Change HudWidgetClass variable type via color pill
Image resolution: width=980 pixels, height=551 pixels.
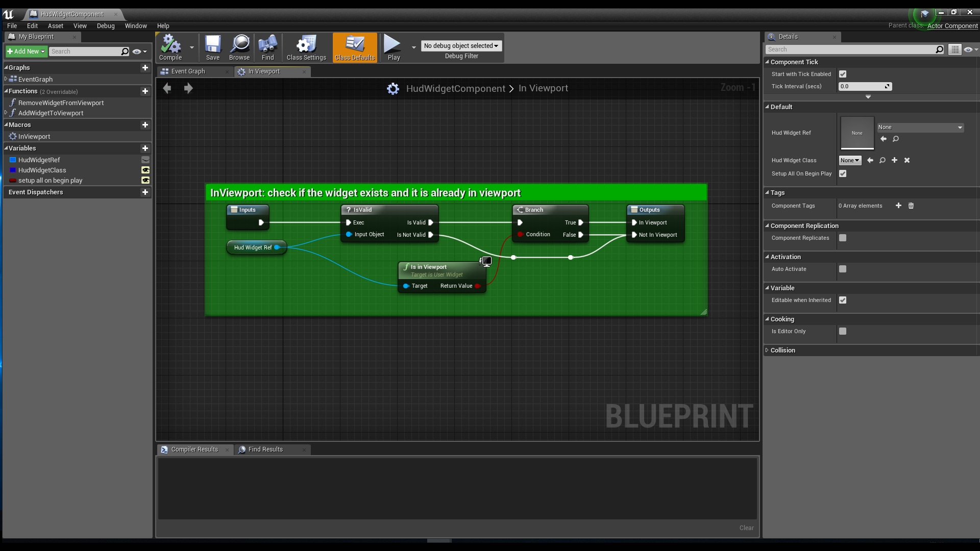tap(12, 170)
